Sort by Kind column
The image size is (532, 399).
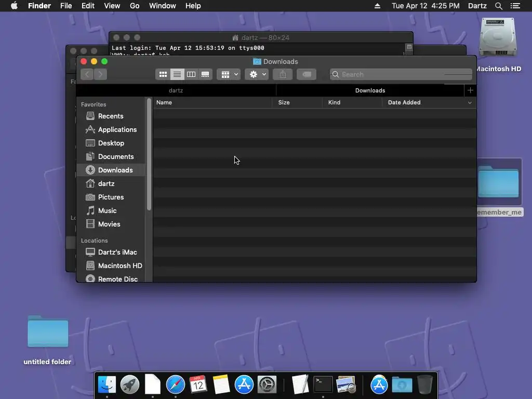tap(352, 102)
